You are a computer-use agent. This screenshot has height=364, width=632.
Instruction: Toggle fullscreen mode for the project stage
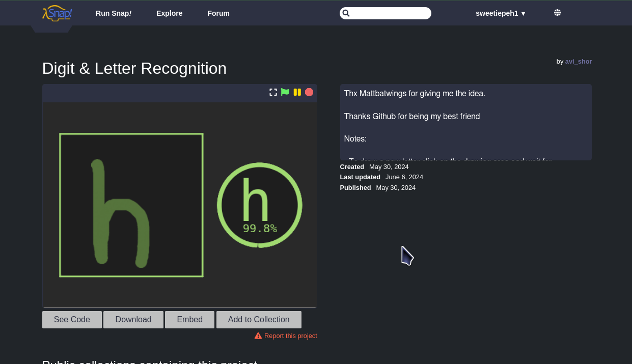tap(273, 92)
